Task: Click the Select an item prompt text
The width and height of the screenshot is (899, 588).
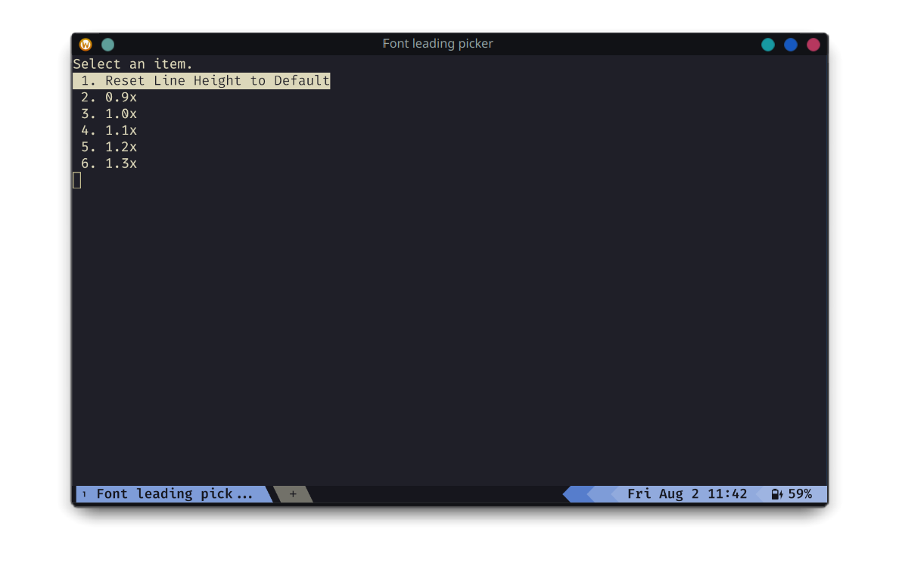Action: (133, 64)
